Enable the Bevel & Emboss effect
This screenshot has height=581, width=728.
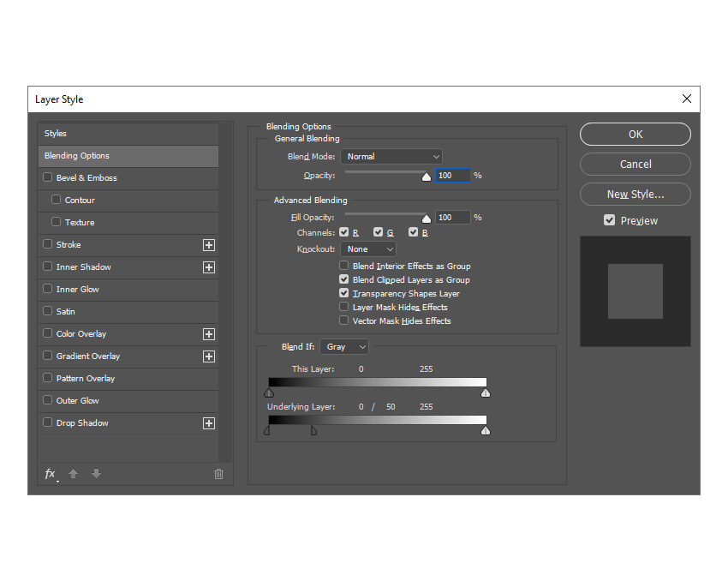[47, 177]
